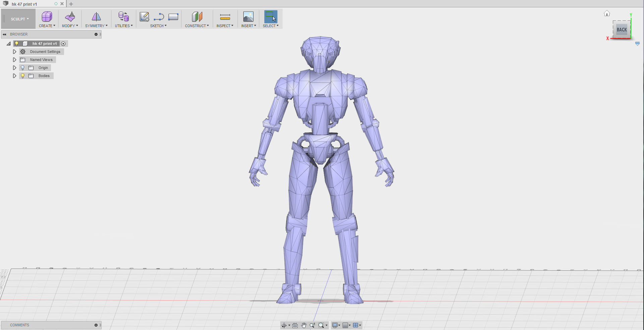644x330 pixels.
Task: Open the Create Sketch tool
Action: click(x=144, y=16)
